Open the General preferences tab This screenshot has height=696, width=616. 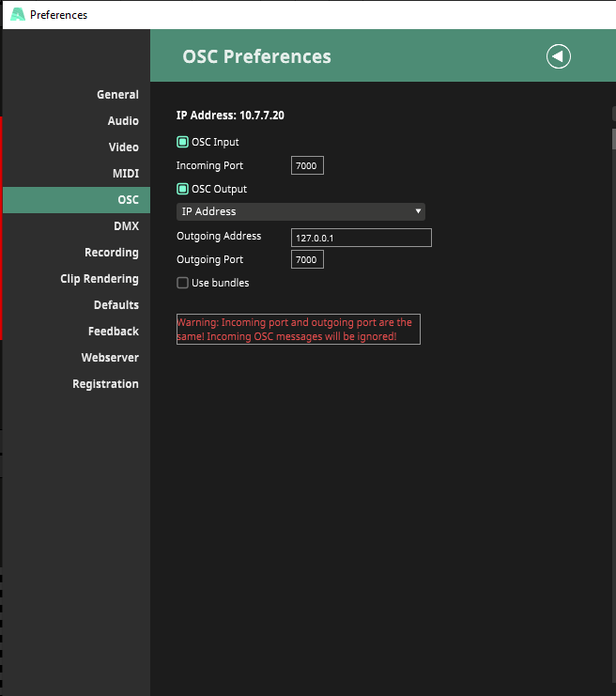[x=117, y=95]
